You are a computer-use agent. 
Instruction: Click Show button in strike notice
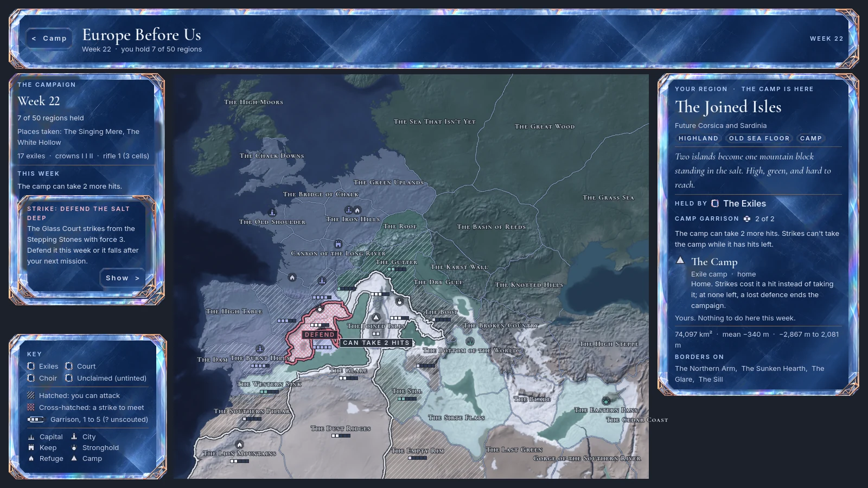pyautogui.click(x=123, y=278)
